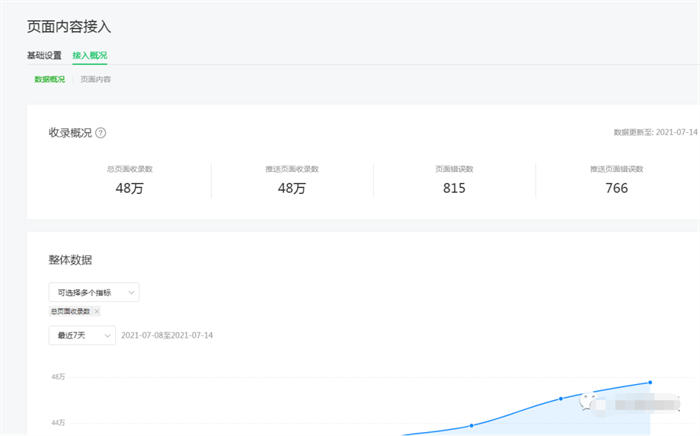Click the help icon beside 收录概况
The height and width of the screenshot is (436, 700).
pos(101,133)
